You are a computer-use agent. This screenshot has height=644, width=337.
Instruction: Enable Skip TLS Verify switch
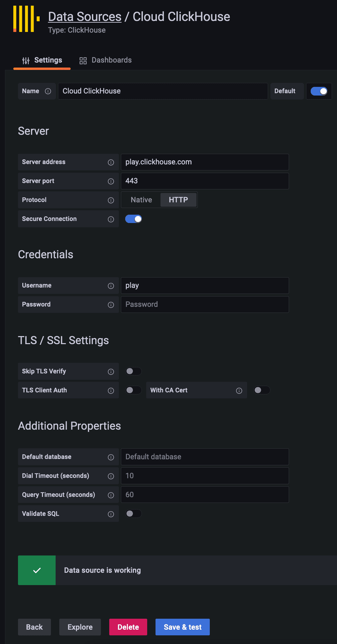tap(134, 371)
